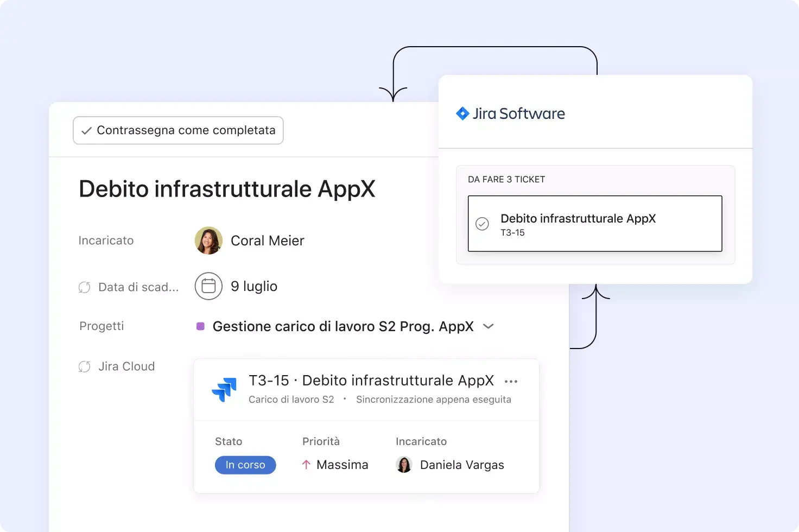Toggle the In corso status pill

(245, 465)
